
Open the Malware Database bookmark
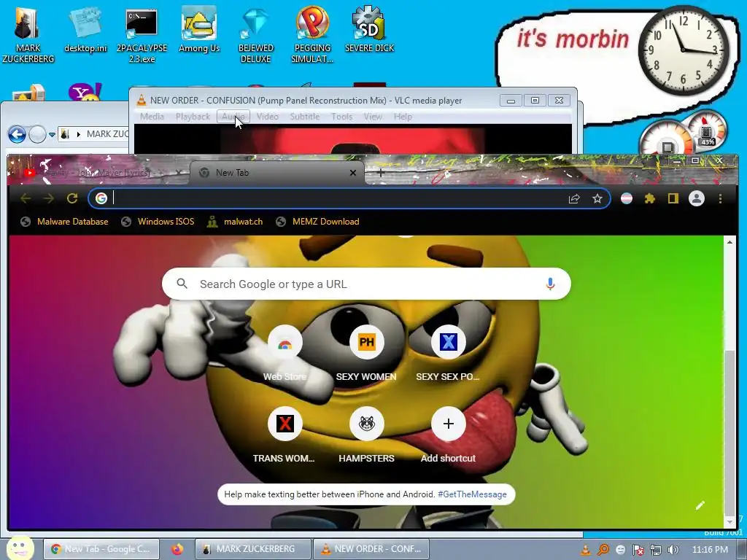tap(65, 222)
